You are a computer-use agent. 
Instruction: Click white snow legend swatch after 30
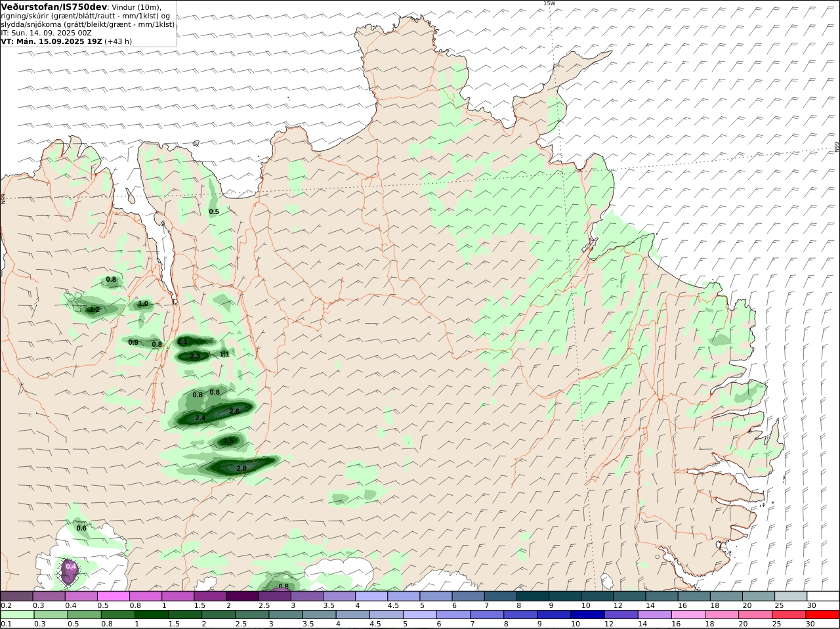tap(823, 596)
